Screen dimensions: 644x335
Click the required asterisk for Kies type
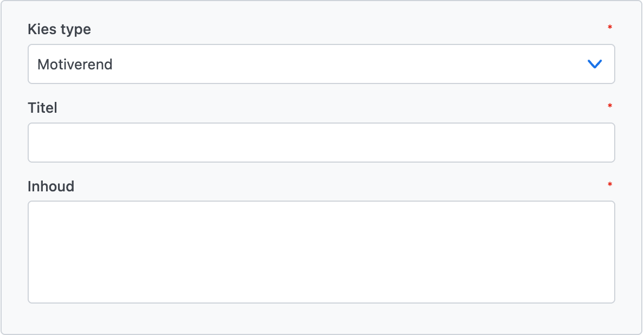click(610, 28)
